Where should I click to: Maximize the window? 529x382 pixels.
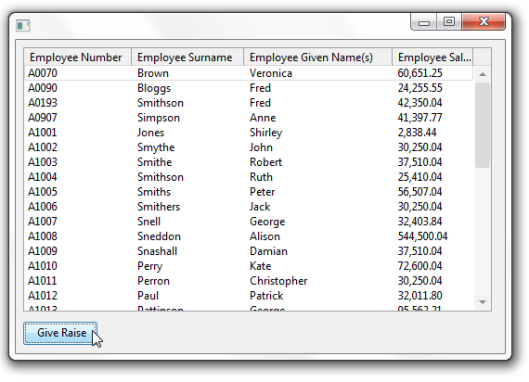[449, 22]
